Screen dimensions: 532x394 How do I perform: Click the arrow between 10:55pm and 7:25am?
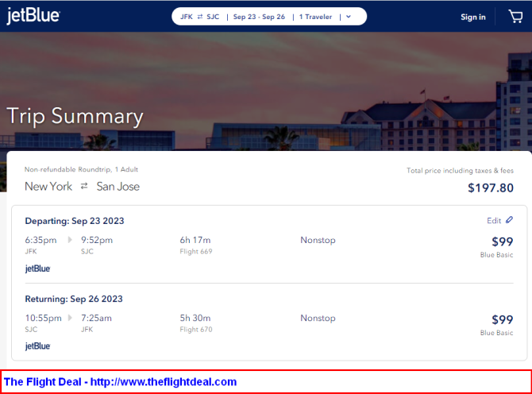[x=70, y=318]
